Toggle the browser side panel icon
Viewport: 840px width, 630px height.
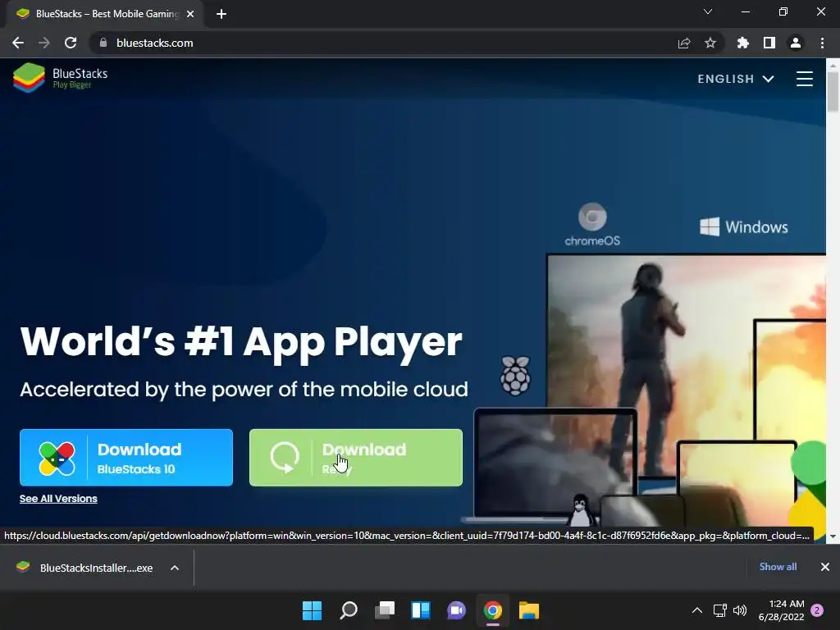point(769,43)
